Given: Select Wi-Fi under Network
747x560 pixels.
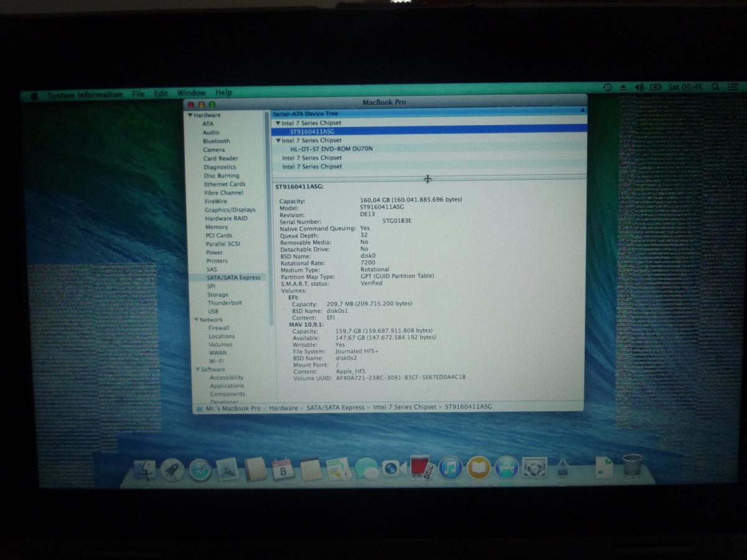Looking at the screenshot, I should point(216,361).
